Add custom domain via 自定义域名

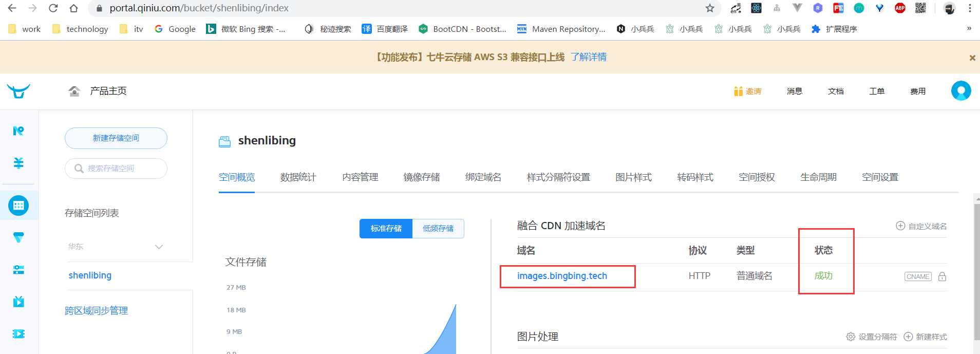(921, 226)
